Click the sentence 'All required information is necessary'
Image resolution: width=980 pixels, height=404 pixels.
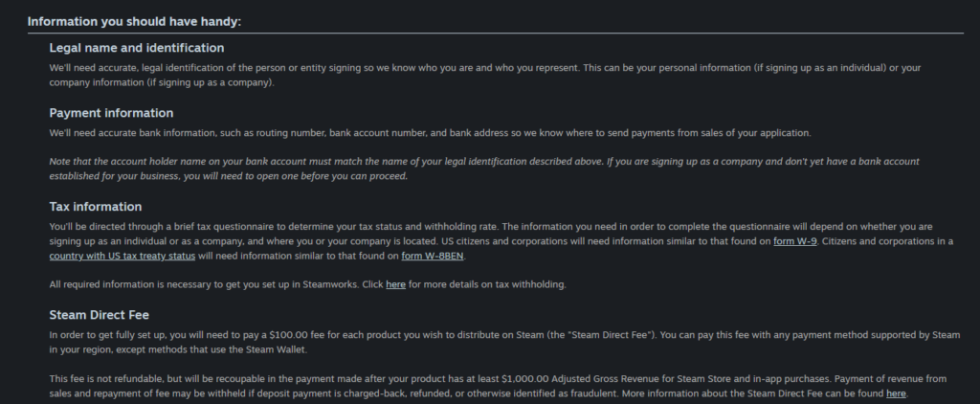[x=307, y=285]
